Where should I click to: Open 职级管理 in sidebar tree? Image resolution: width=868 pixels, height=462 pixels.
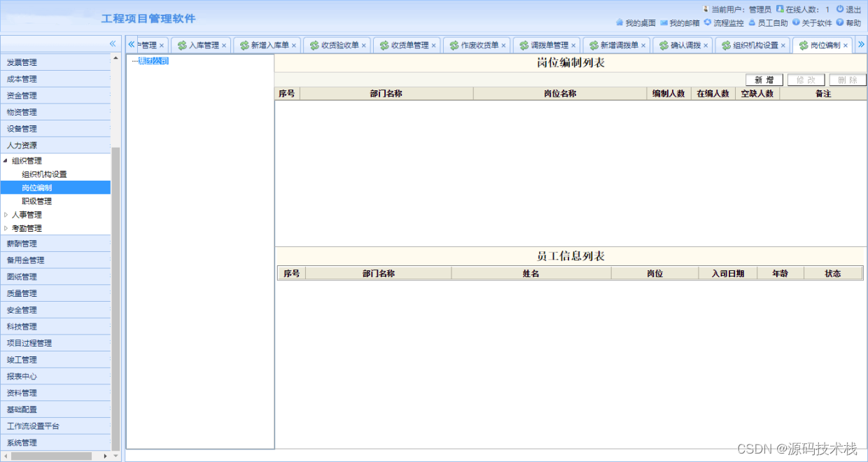point(36,202)
